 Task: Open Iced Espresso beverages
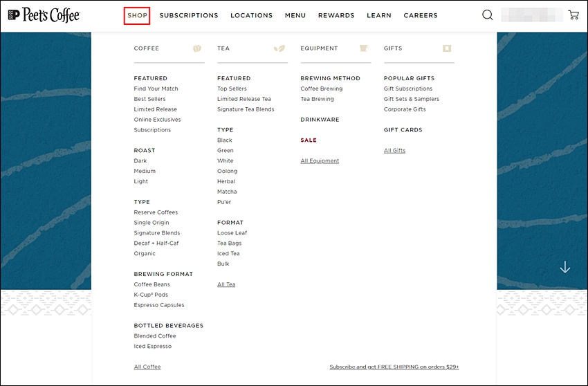[x=153, y=347]
